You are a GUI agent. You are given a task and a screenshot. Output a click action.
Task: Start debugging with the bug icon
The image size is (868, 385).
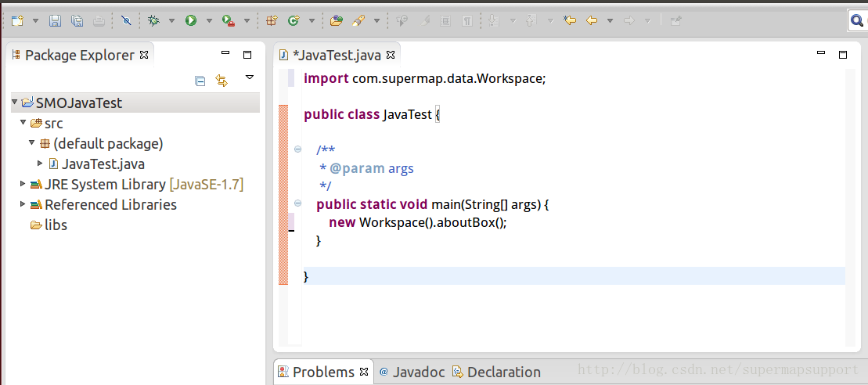tap(153, 21)
